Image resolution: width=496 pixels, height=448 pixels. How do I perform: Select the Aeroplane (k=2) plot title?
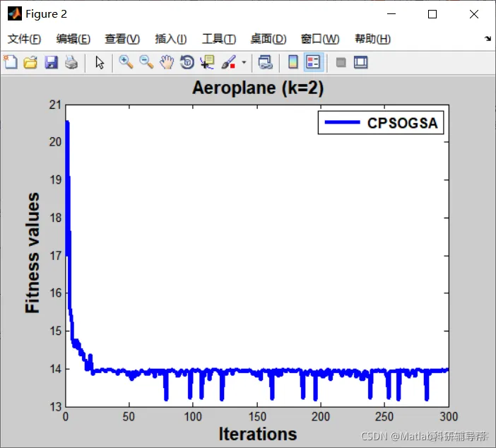click(258, 88)
